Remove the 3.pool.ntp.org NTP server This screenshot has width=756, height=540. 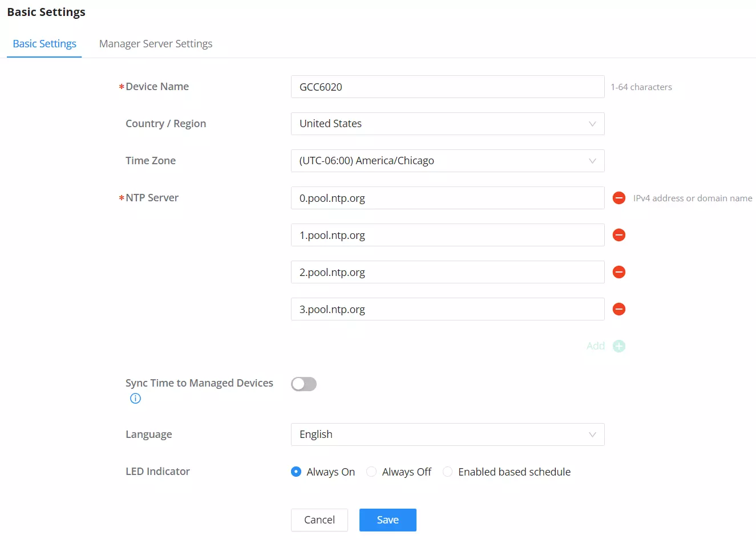tap(619, 309)
